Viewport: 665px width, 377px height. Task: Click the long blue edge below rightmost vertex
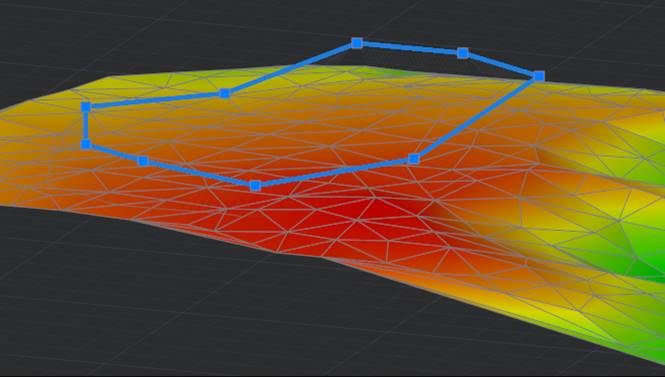476,118
